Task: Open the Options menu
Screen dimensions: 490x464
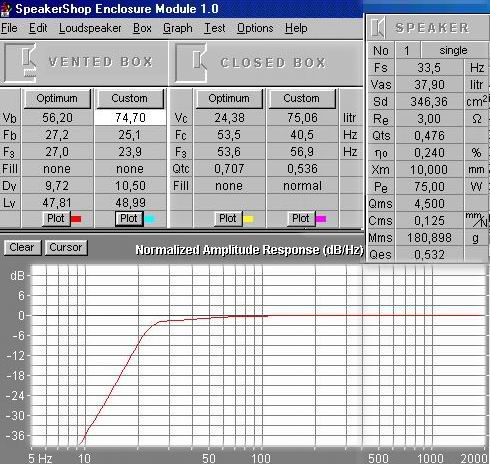Action: click(255, 28)
